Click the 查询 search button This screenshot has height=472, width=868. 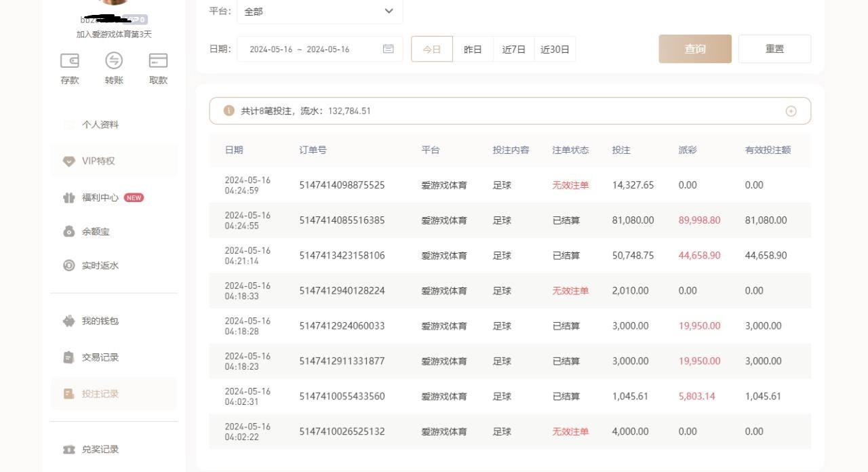pyautogui.click(x=695, y=49)
